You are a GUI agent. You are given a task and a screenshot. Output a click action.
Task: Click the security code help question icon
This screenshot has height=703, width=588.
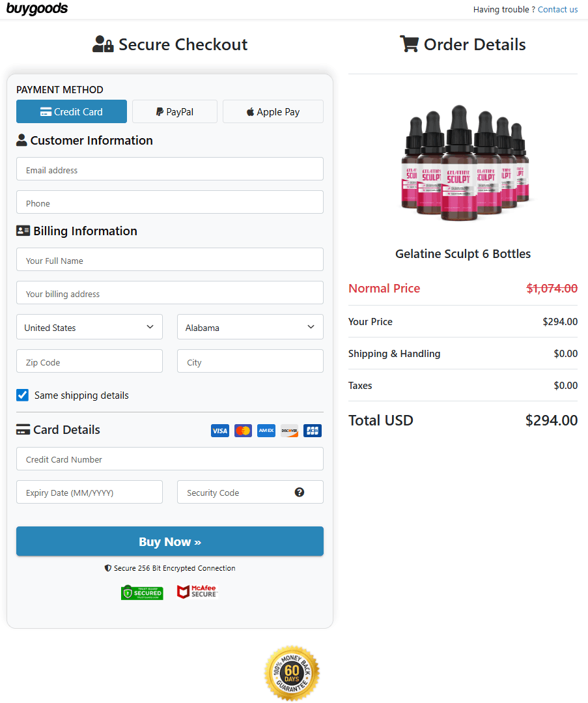pyautogui.click(x=300, y=493)
